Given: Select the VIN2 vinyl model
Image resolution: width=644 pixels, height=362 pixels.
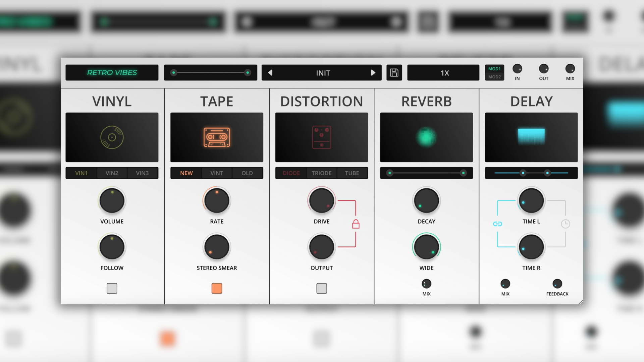Looking at the screenshot, I should (112, 173).
